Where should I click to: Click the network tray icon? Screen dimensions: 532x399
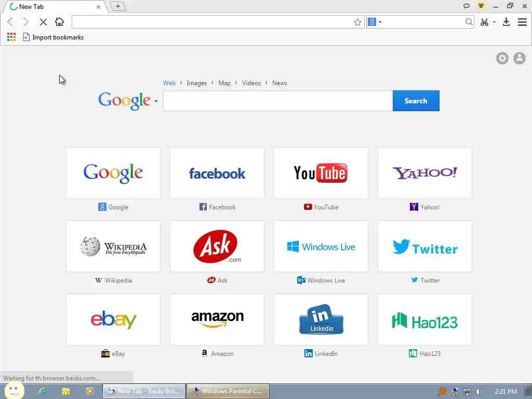[467, 392]
